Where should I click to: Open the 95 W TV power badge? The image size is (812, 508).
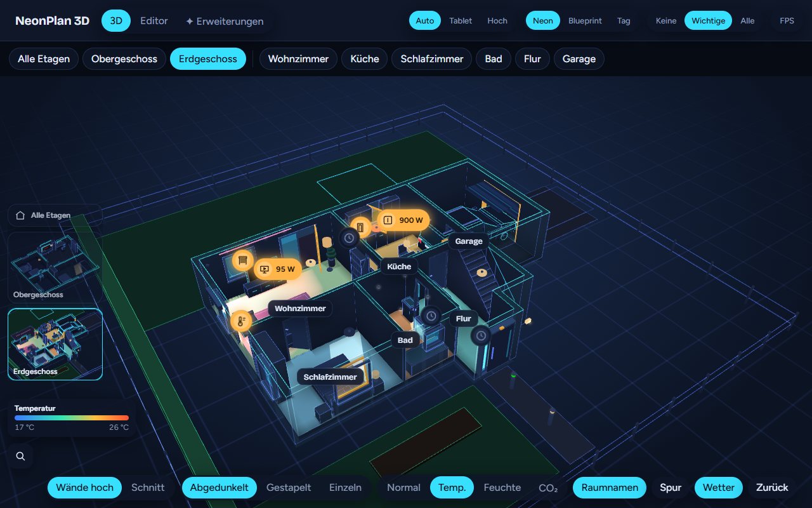point(278,269)
